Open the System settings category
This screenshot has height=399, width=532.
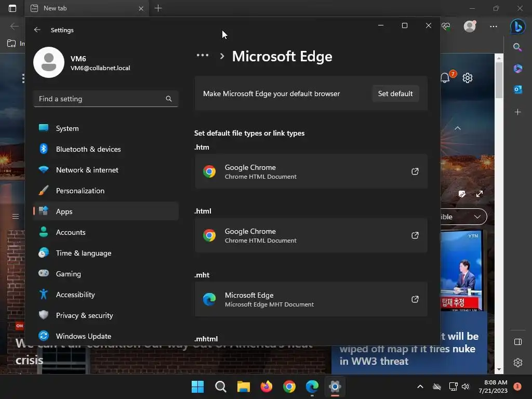105,128
